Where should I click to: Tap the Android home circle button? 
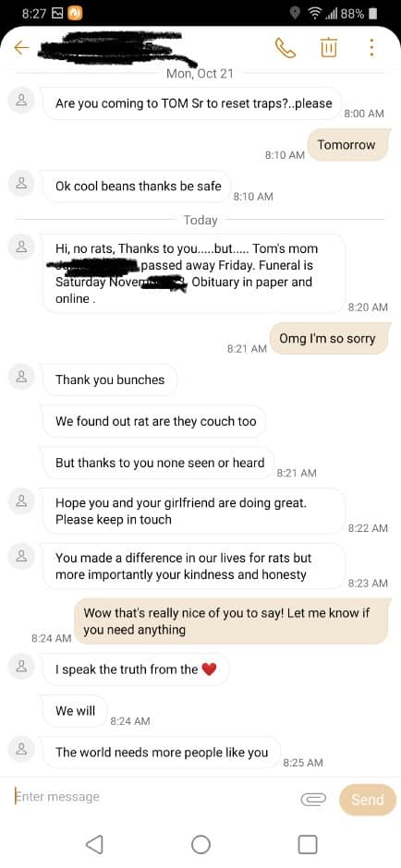coord(200,844)
